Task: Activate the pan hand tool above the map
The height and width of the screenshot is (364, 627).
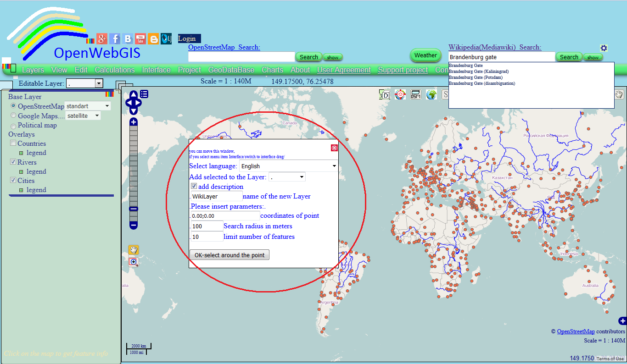Action: click(133, 249)
